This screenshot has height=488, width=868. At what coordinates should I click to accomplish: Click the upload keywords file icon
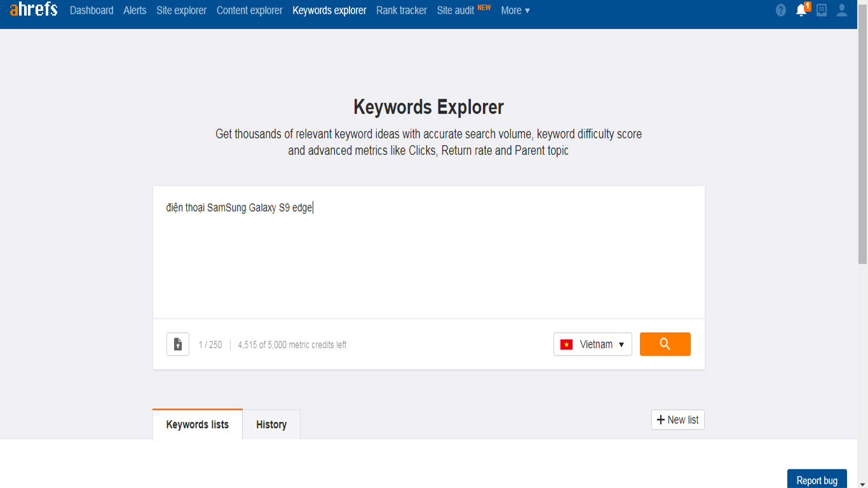[x=178, y=344]
